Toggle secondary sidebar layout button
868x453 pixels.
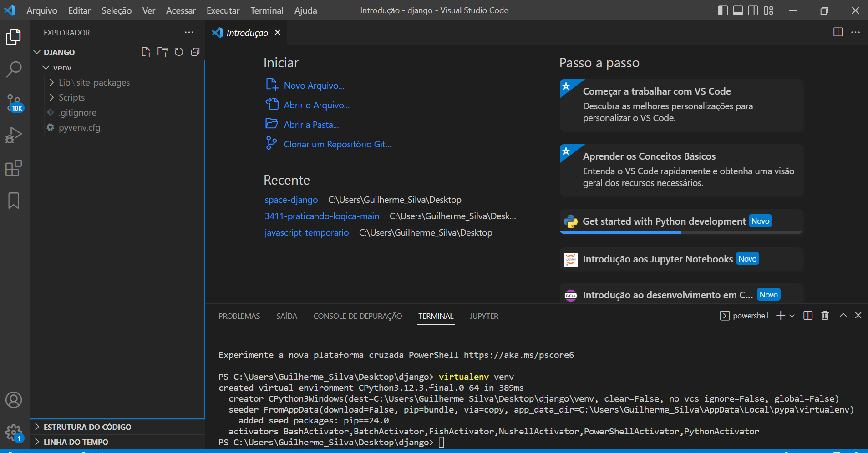click(753, 10)
